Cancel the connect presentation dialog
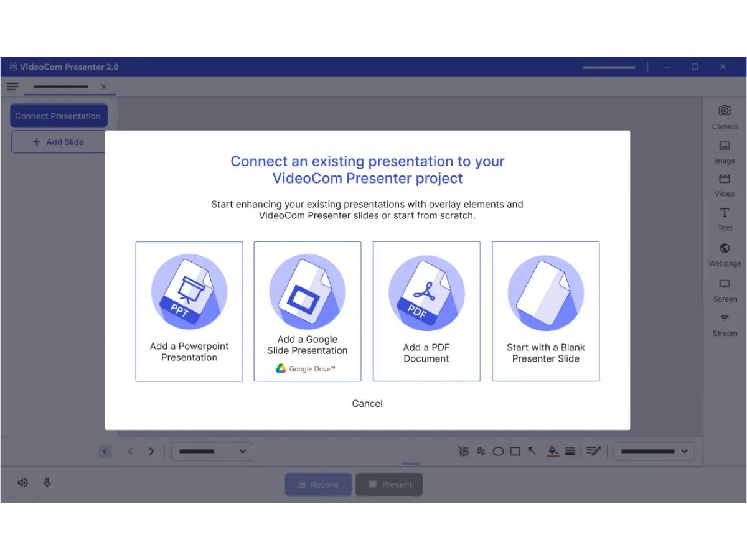Screen dimensions: 747x560 point(367,403)
